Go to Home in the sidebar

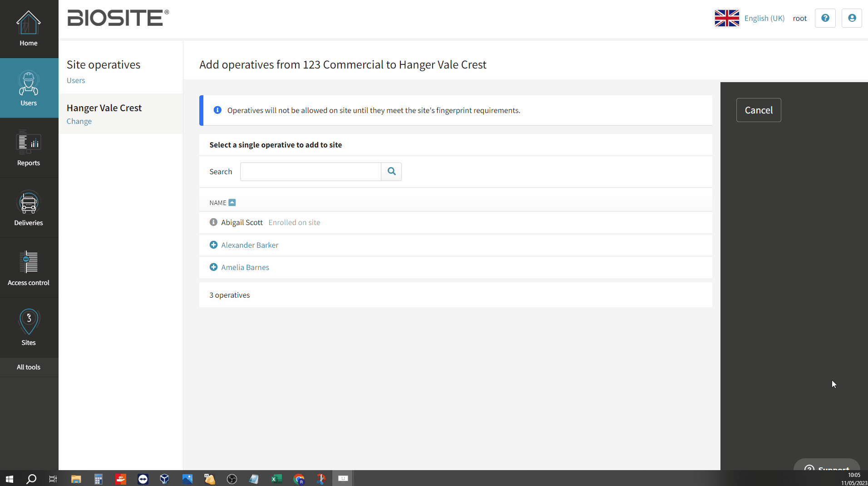tap(29, 29)
